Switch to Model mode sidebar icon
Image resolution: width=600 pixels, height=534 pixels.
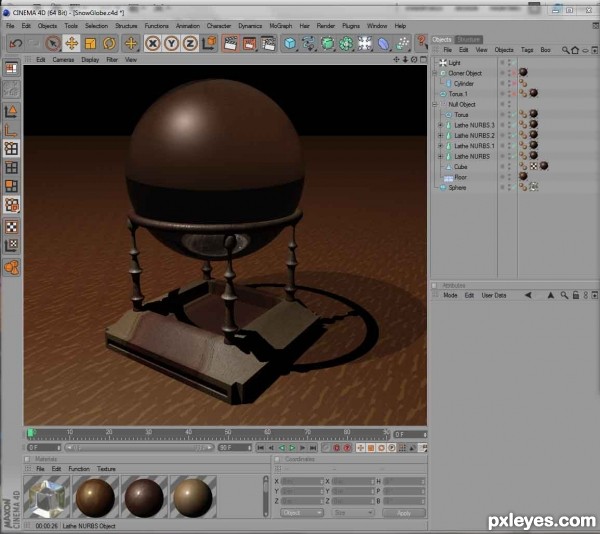[11, 111]
